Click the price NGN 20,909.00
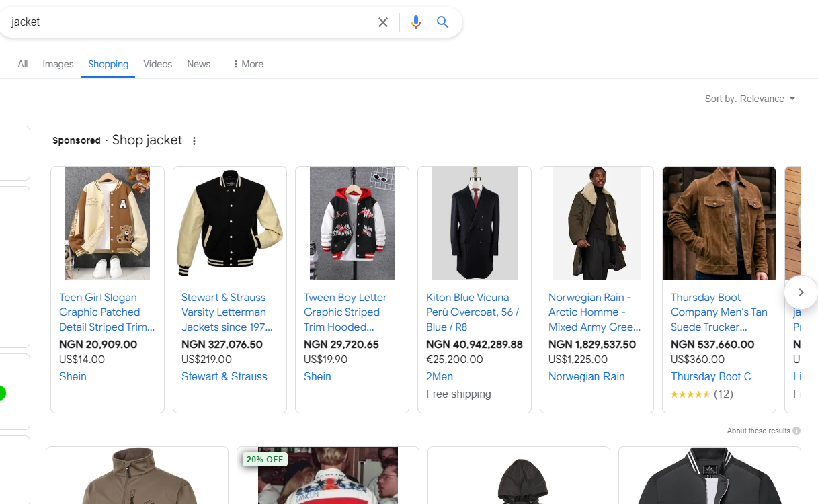The width and height of the screenshot is (818, 504). 98,345
